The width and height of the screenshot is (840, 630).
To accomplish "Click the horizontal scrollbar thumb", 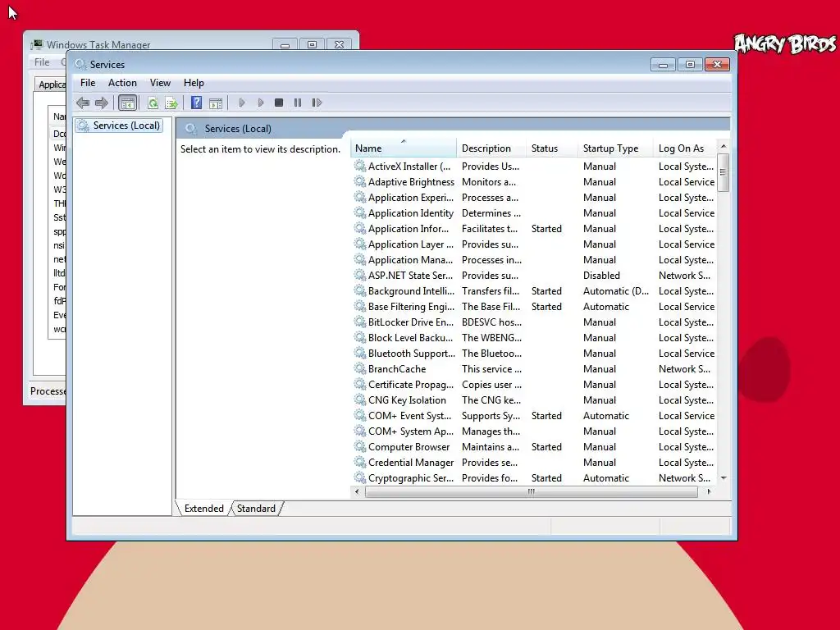I will pyautogui.click(x=531, y=491).
